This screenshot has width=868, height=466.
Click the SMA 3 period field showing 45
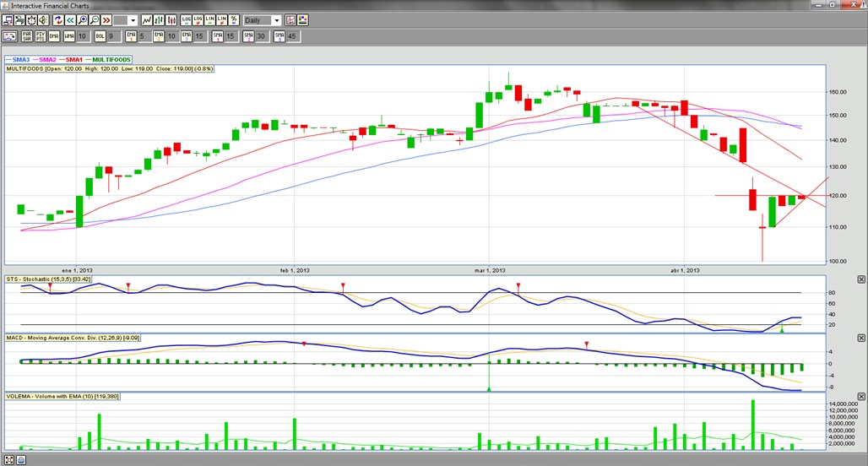[291, 36]
